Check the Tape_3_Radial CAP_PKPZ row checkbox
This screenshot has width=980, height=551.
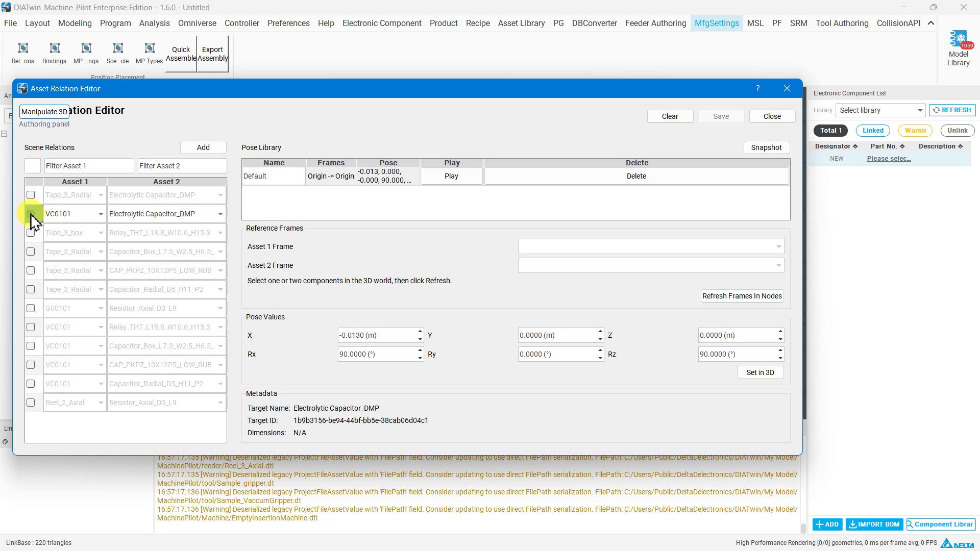[31, 270]
